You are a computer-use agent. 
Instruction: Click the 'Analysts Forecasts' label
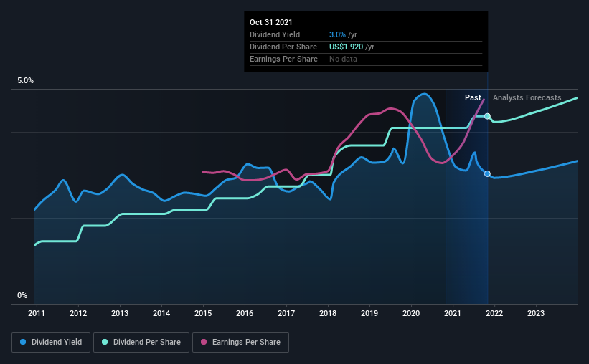coord(527,97)
